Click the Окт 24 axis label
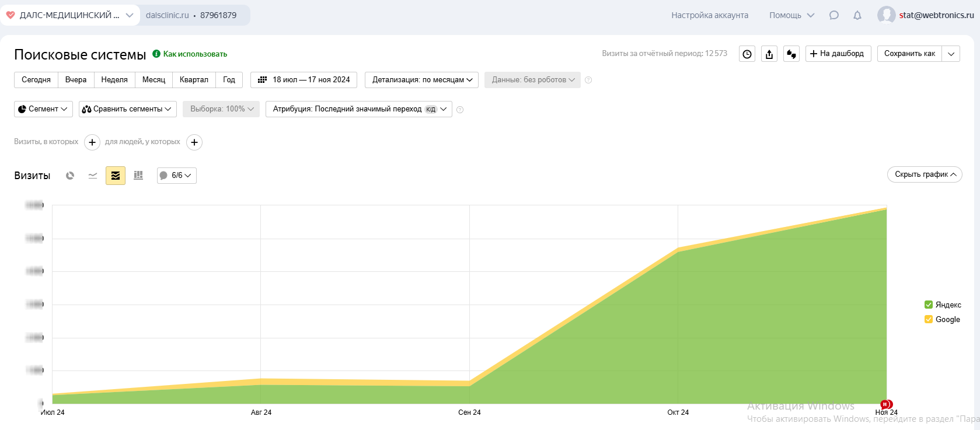The image size is (980, 430). 678,412
